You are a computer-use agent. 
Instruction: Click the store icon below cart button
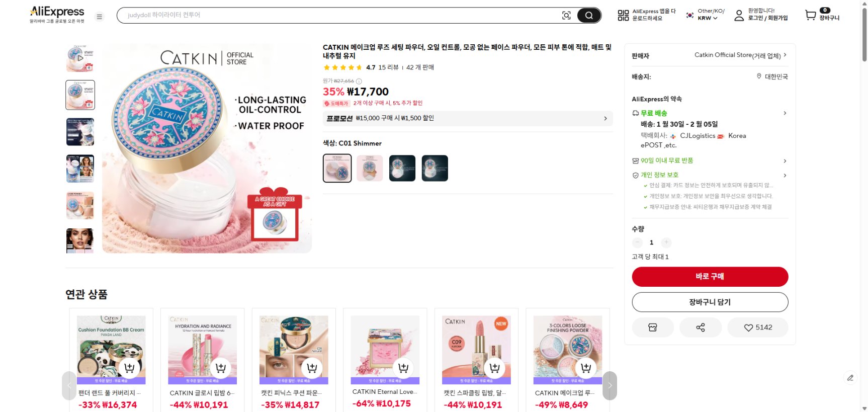(x=652, y=327)
